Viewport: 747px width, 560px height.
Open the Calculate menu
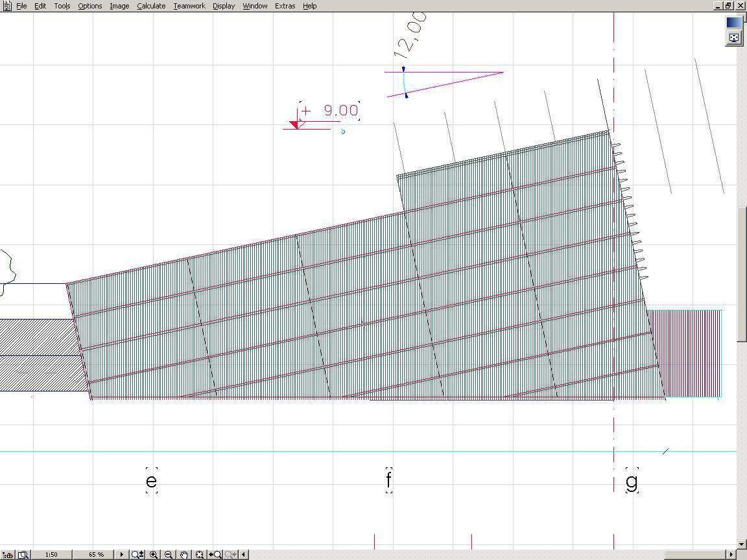(150, 6)
